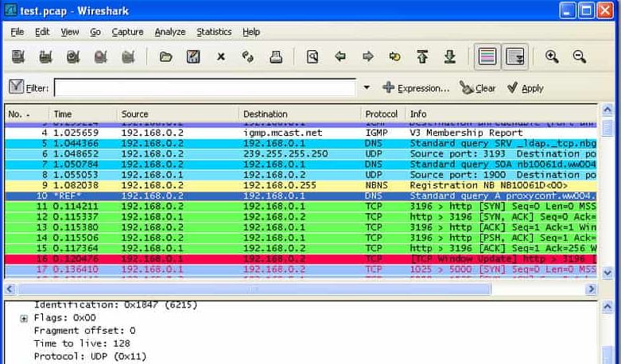Open the Go menu
The image size is (621, 364).
pos(95,32)
